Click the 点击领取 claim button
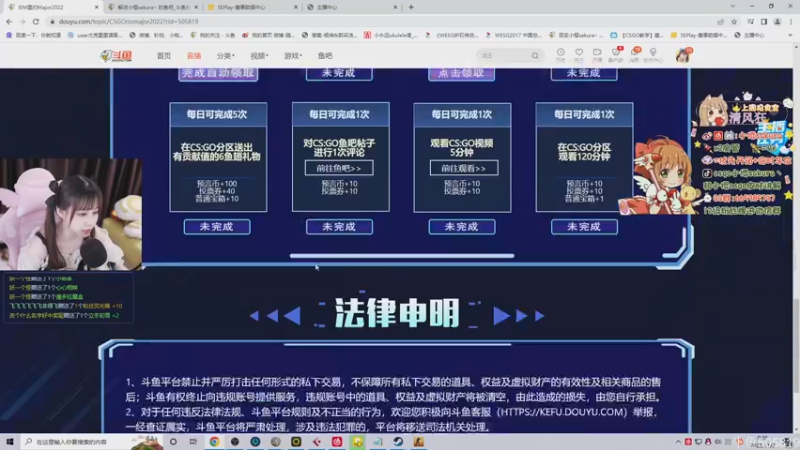Screen dimensions: 800x450 click(x=461, y=73)
